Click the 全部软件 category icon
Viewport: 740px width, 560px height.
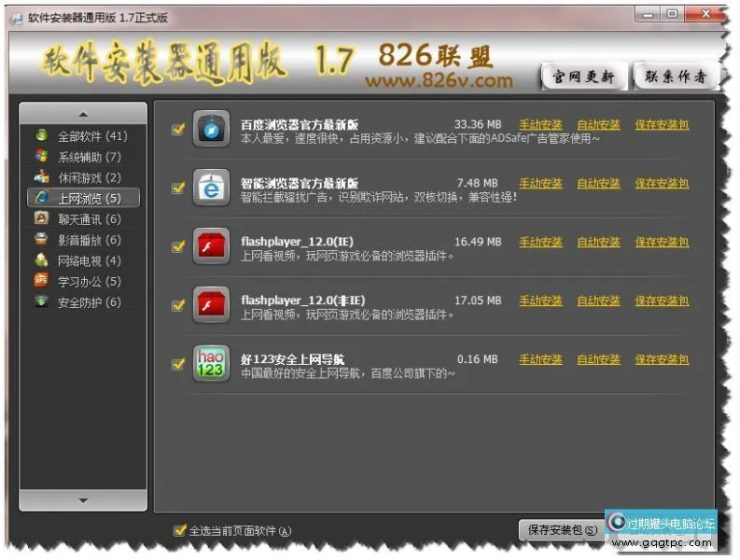pos(42,135)
